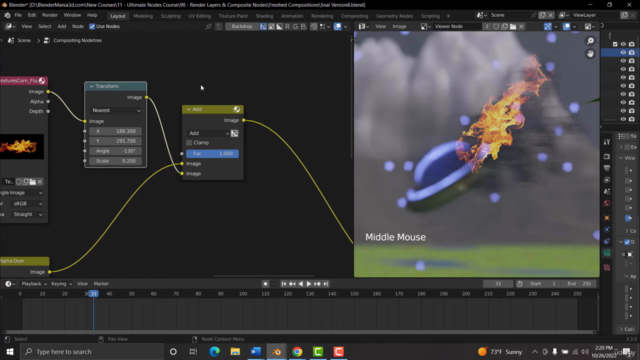Toggle top outliner collection exclude checkbox
The width and height of the screenshot is (640, 360).
(615, 44)
